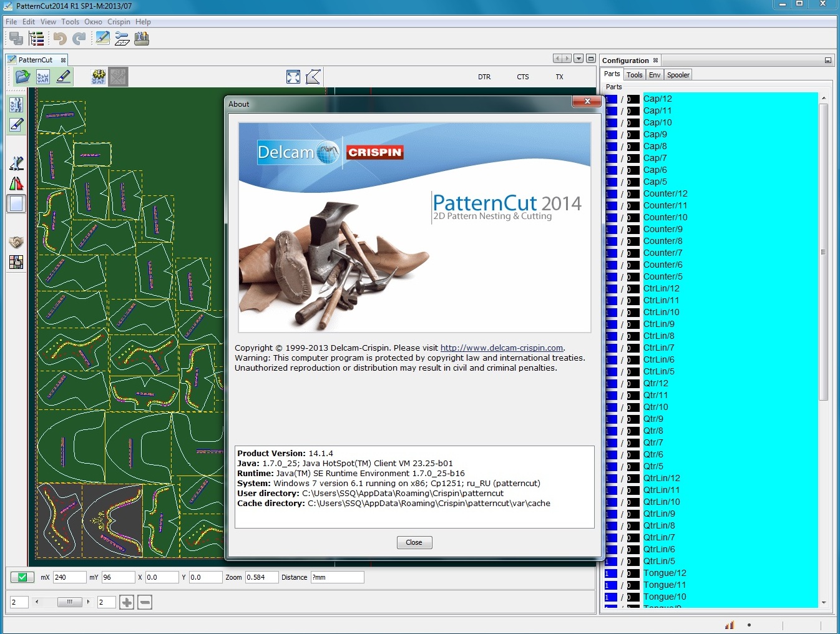Screen dimensions: 840x634
Task: Click the green-red mirror triangles icon
Action: [16, 183]
